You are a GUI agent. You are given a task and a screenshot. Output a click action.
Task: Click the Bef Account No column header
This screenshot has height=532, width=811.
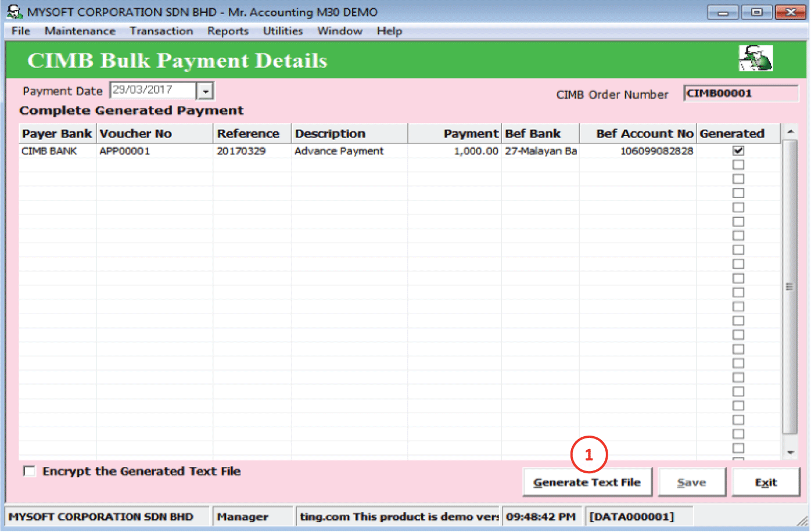pos(638,134)
